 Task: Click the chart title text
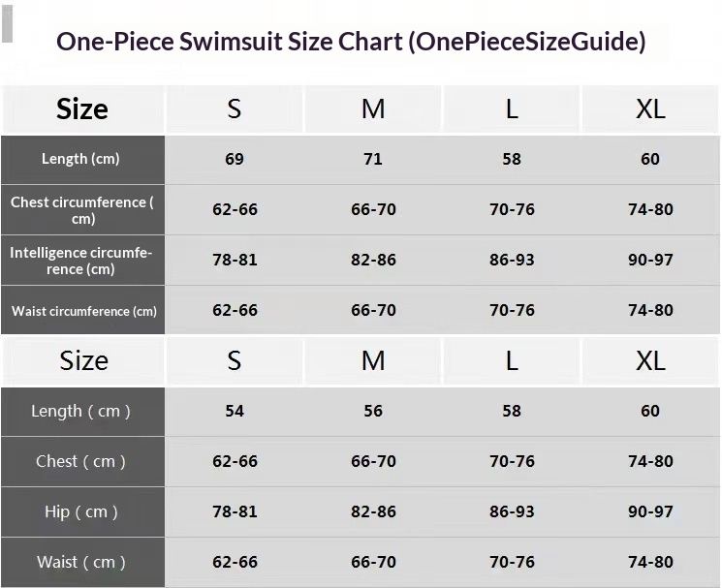tap(351, 42)
